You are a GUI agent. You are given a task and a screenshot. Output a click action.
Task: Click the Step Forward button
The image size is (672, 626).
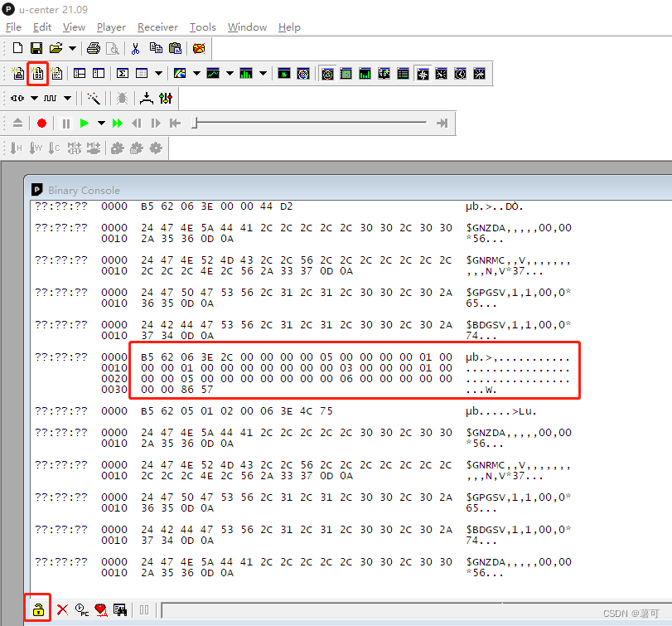tap(156, 124)
